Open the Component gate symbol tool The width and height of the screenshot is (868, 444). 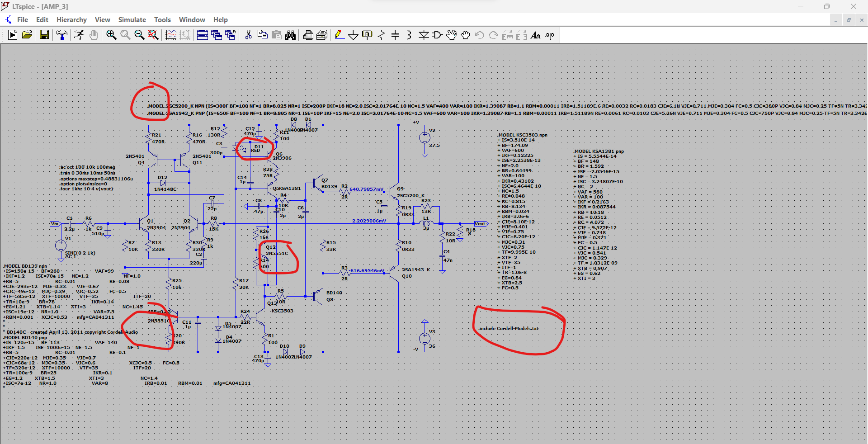(x=438, y=35)
